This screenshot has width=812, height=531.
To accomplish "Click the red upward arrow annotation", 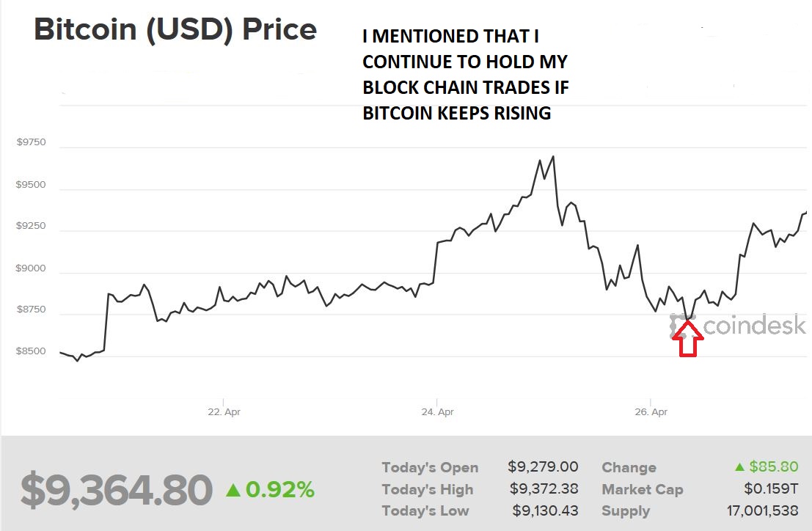I will pos(687,338).
